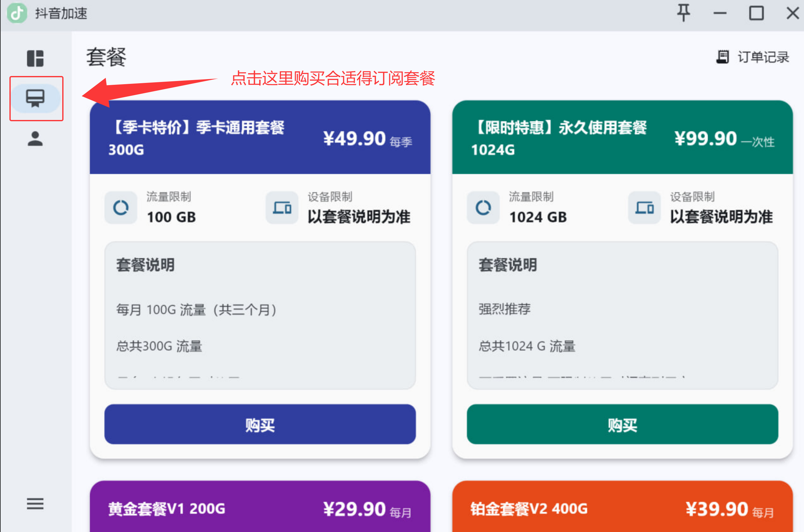Click the pin window icon
Viewport: 804px width, 532px height.
coord(684,13)
